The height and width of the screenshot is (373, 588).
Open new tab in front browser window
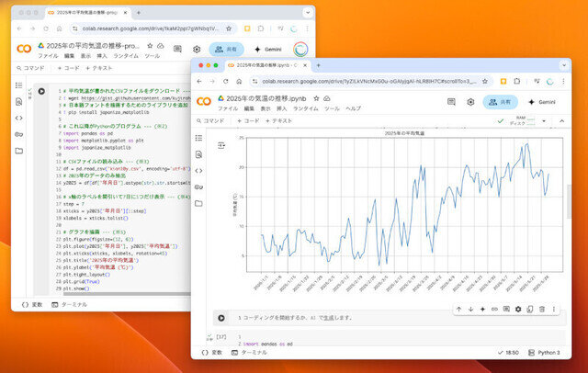[319, 65]
